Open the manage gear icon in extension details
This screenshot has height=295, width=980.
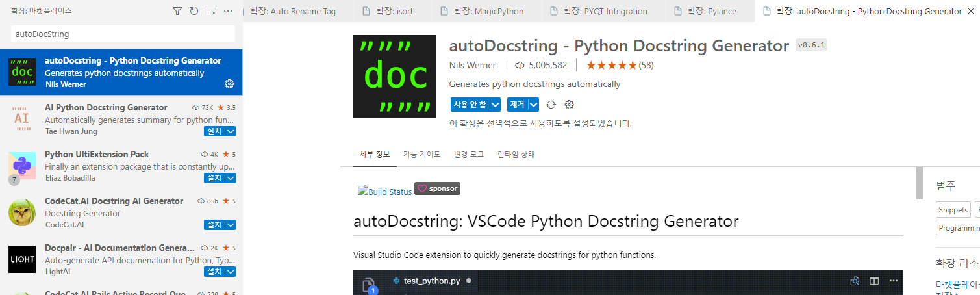point(570,105)
